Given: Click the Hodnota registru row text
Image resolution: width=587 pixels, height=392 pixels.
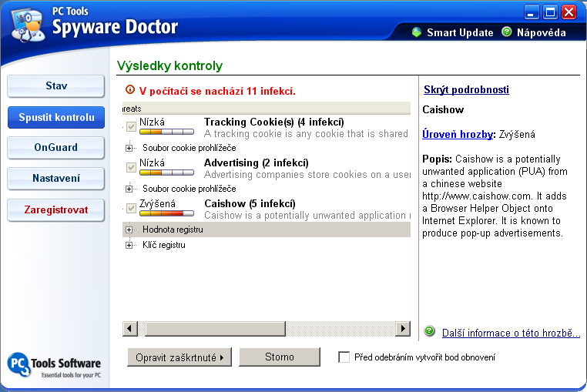Looking at the screenshot, I should pyautogui.click(x=173, y=230).
